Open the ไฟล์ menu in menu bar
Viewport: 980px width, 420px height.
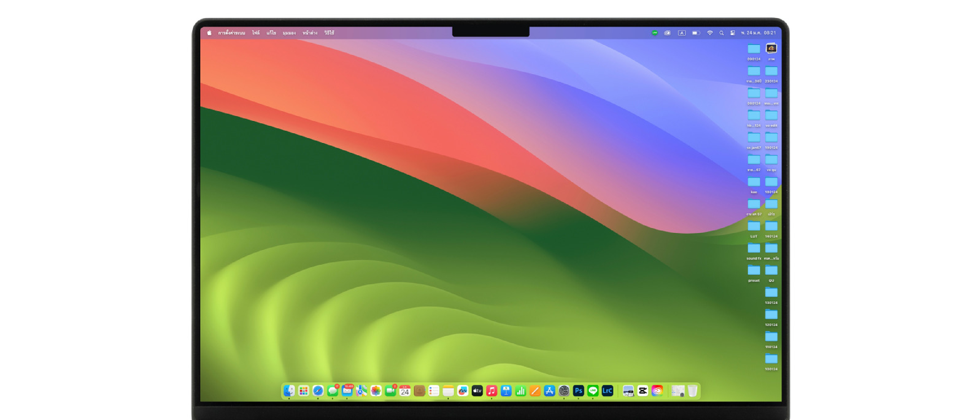pos(255,33)
